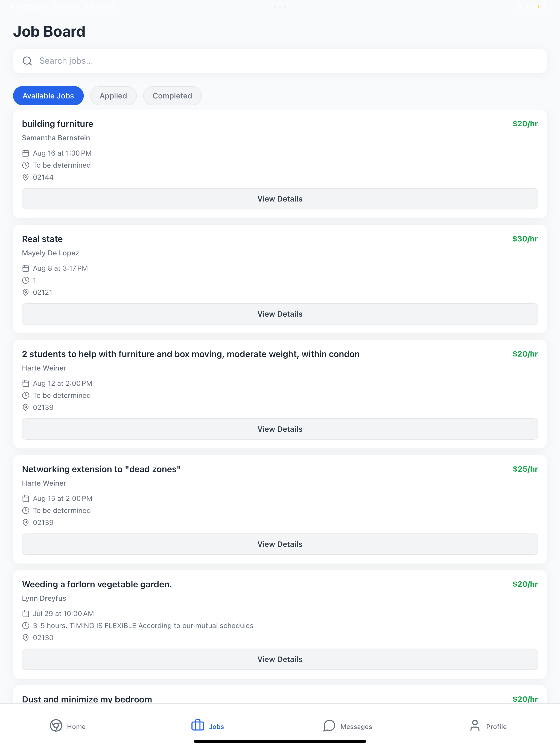Tap the Profile label in bottom bar
Image resolution: width=560 pixels, height=747 pixels.
point(496,727)
